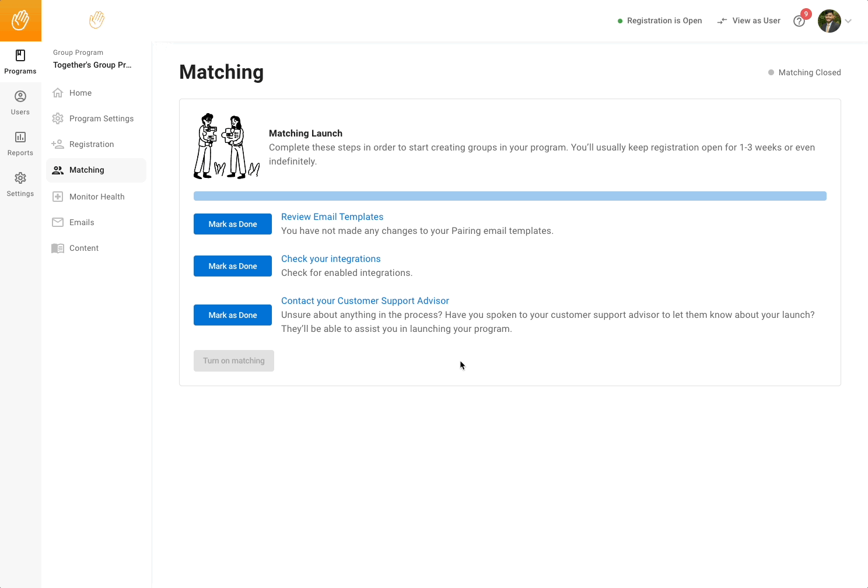
Task: Mark Check your integrations as done
Action: pos(233,266)
